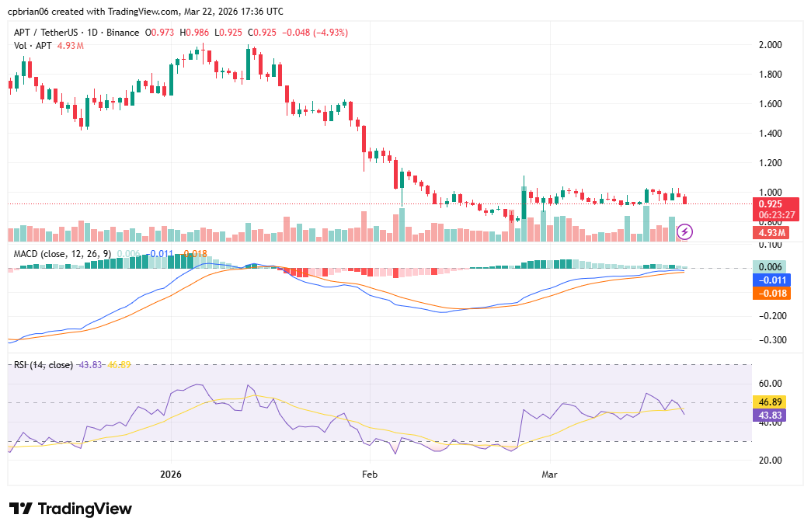The height and width of the screenshot is (532, 811).
Task: Click the 2026 label on time axis
Action: click(172, 473)
